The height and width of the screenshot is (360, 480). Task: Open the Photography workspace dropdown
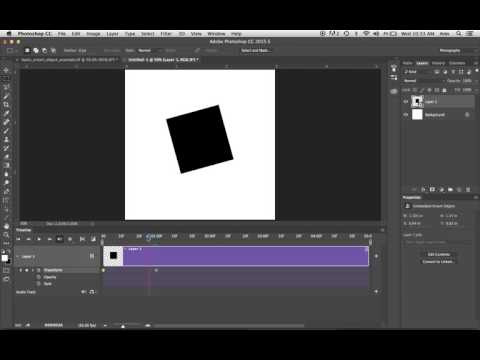458,51
